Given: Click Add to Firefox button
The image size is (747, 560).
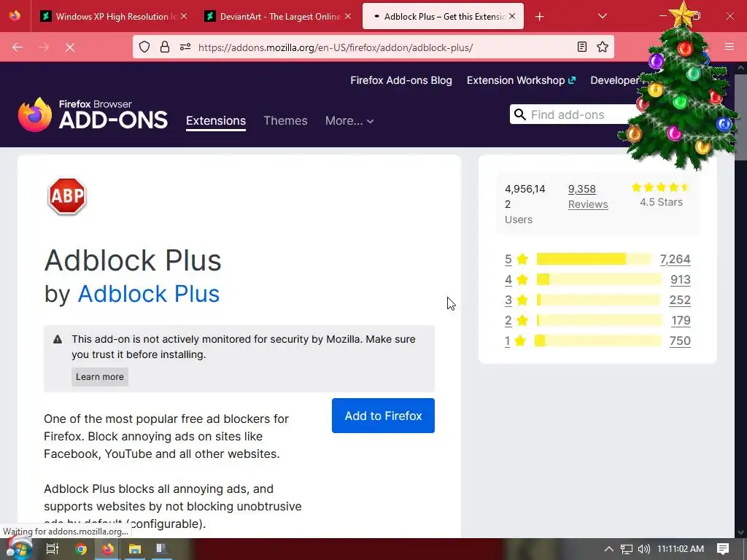Looking at the screenshot, I should [x=383, y=416].
